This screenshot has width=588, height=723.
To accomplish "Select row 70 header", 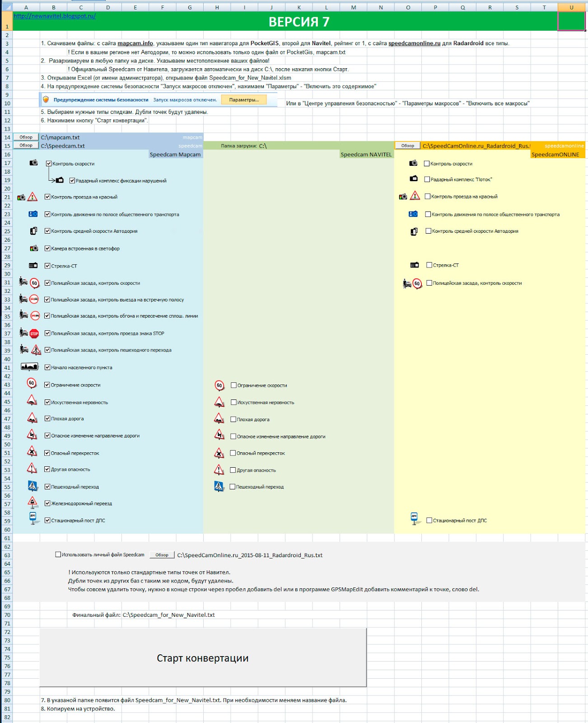I will point(7,615).
